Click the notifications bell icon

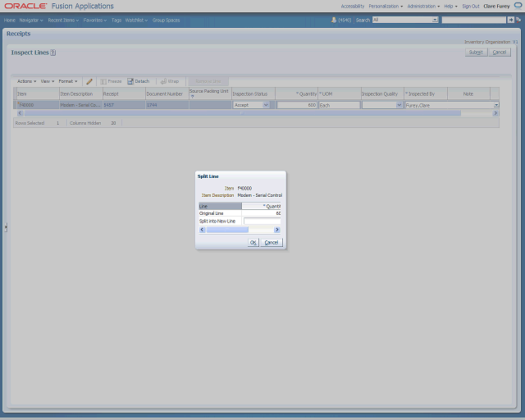(x=334, y=20)
